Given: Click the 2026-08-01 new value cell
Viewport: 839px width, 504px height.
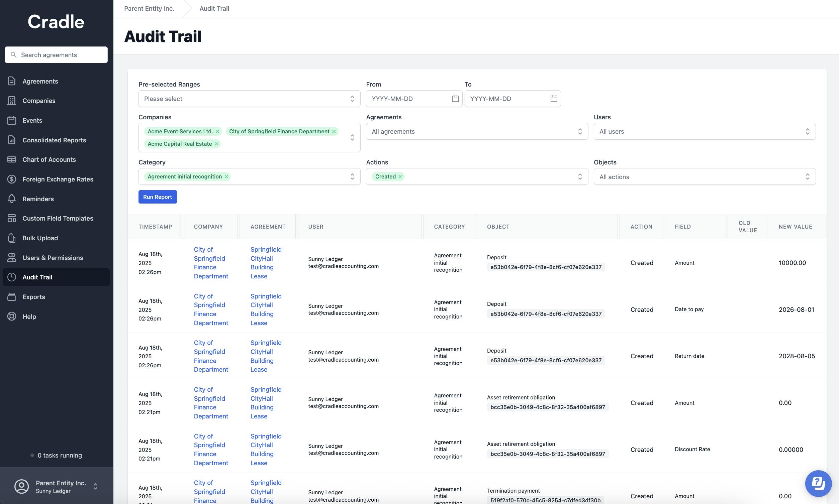Looking at the screenshot, I should [796, 309].
